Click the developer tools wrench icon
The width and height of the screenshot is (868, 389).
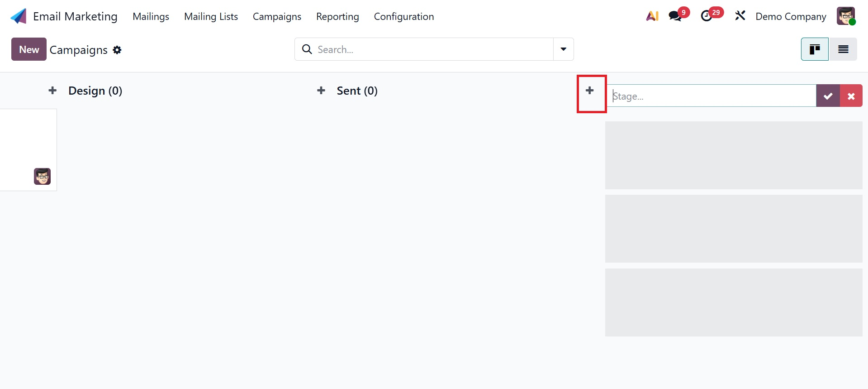(740, 16)
